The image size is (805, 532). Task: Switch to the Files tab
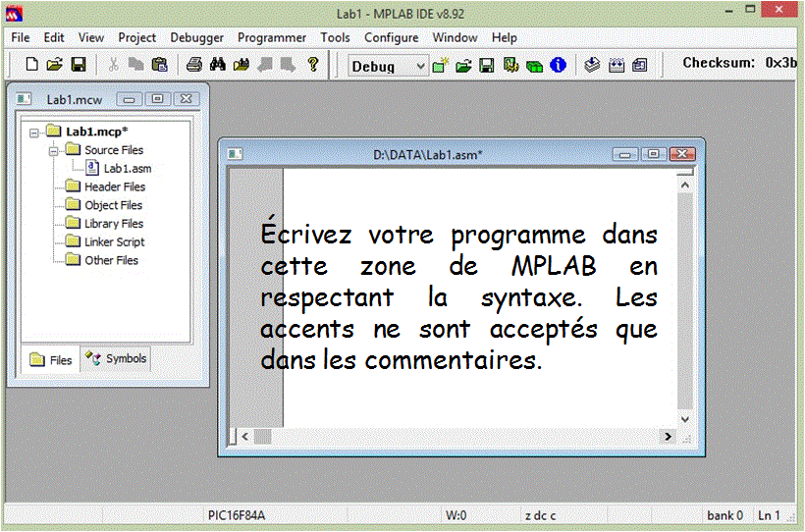[51, 360]
